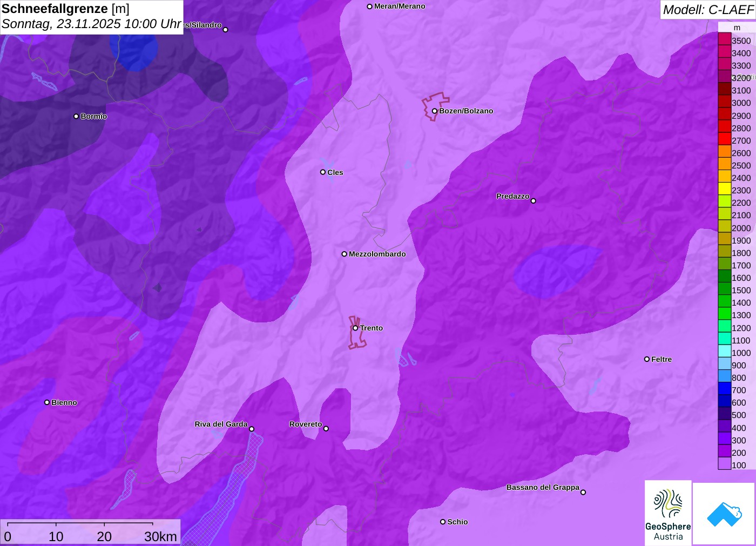Pick the 700 m blue legend color
This screenshot has height=546, width=756.
coord(725,388)
